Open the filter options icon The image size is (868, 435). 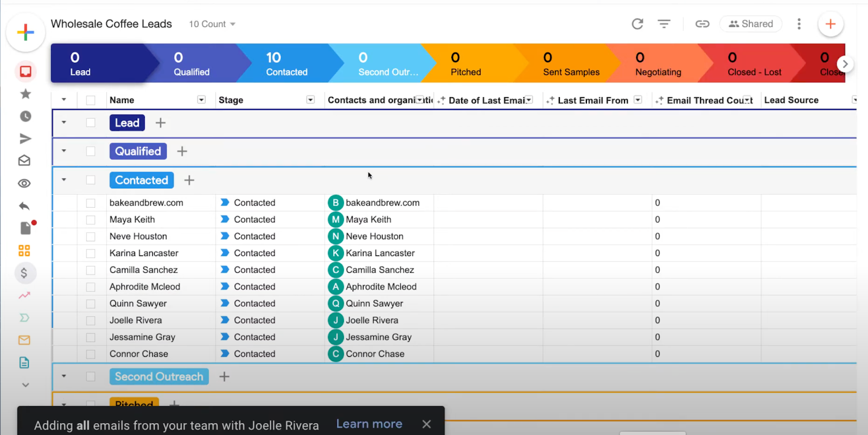click(x=664, y=24)
